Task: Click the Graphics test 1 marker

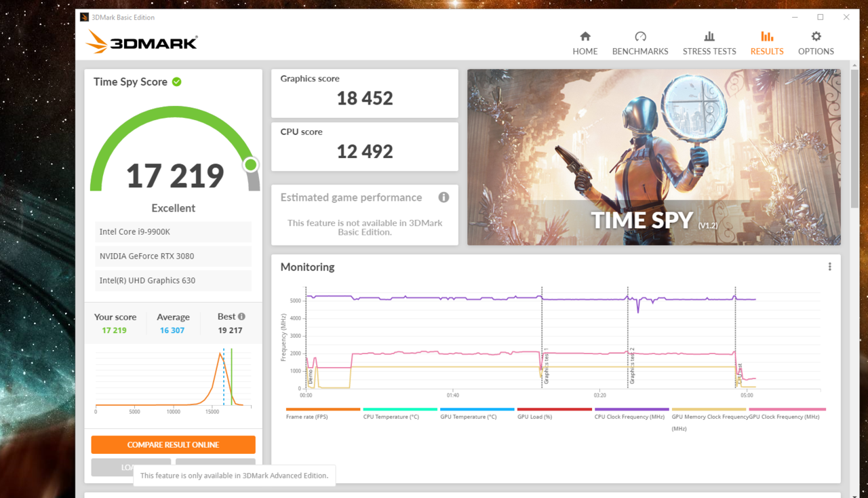Action: pos(546,366)
